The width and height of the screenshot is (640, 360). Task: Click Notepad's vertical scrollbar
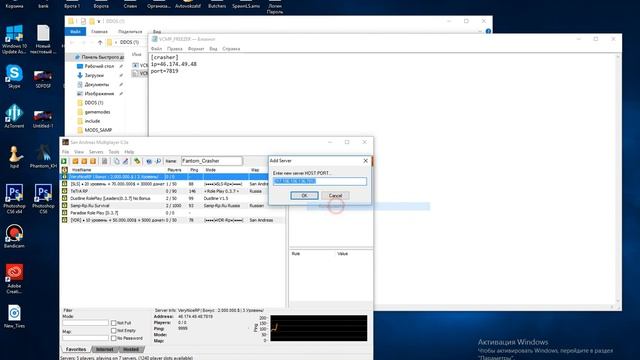pos(618,180)
